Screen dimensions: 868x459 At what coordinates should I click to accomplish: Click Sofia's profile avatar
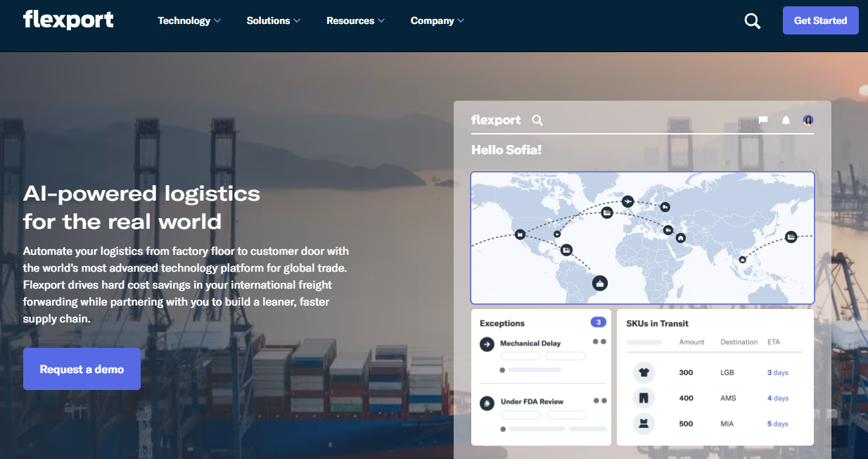pyautogui.click(x=808, y=120)
